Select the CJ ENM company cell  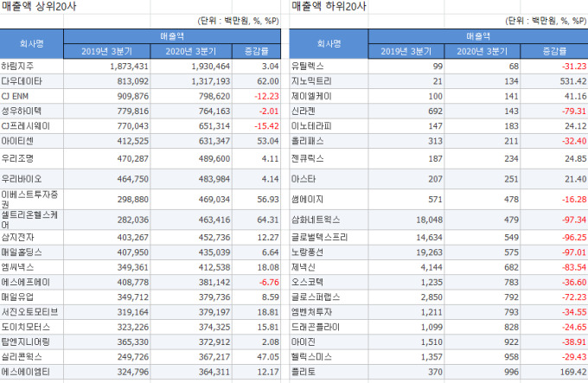tap(31, 96)
